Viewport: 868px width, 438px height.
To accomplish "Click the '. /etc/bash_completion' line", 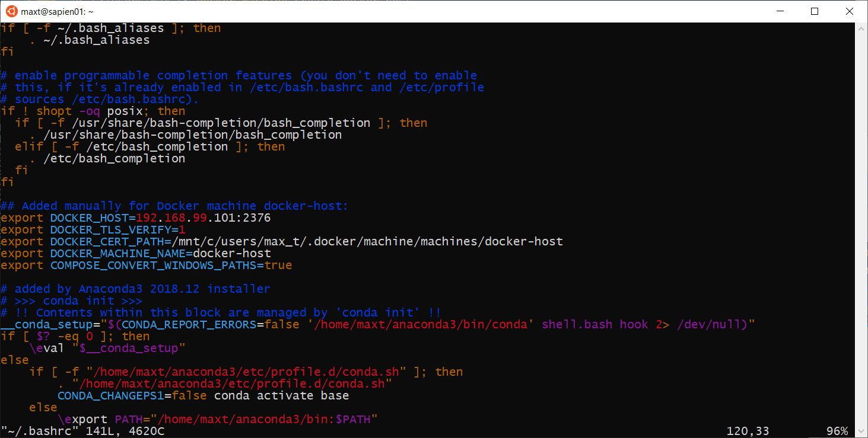I will pyautogui.click(x=107, y=159).
